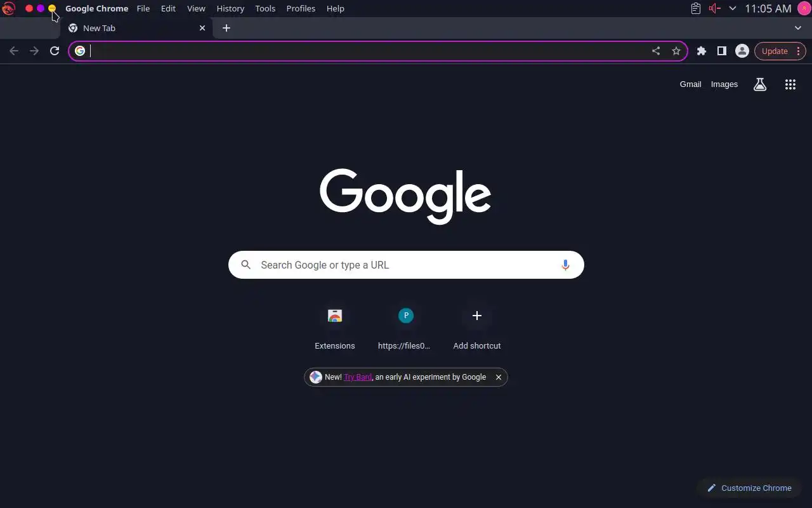Open the Google Chrome application menu
This screenshot has width=812, height=508.
click(96, 8)
